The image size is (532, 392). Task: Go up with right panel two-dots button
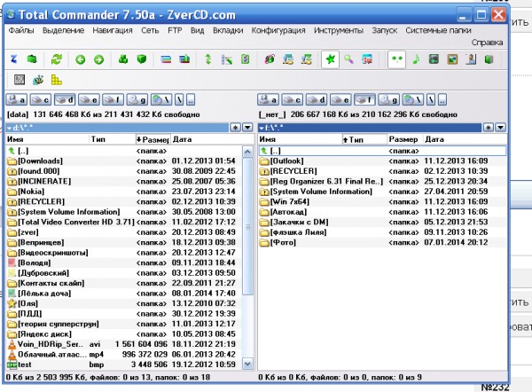click(442, 100)
